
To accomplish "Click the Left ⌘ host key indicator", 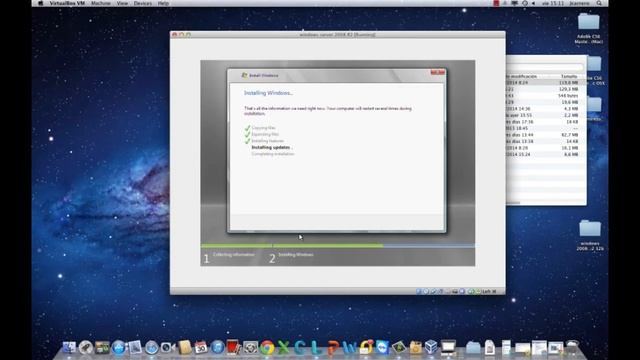I will [x=489, y=291].
